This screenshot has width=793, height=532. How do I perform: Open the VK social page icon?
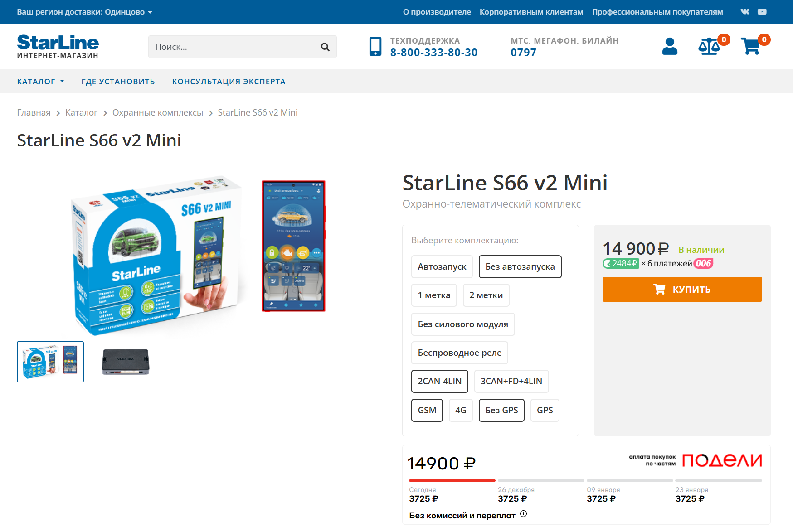click(745, 12)
